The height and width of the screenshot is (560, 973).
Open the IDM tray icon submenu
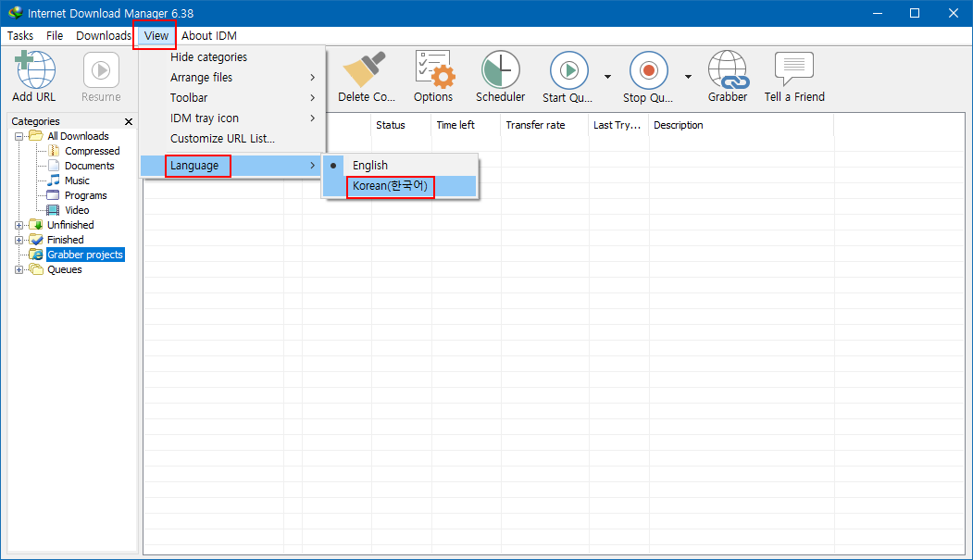[232, 118]
